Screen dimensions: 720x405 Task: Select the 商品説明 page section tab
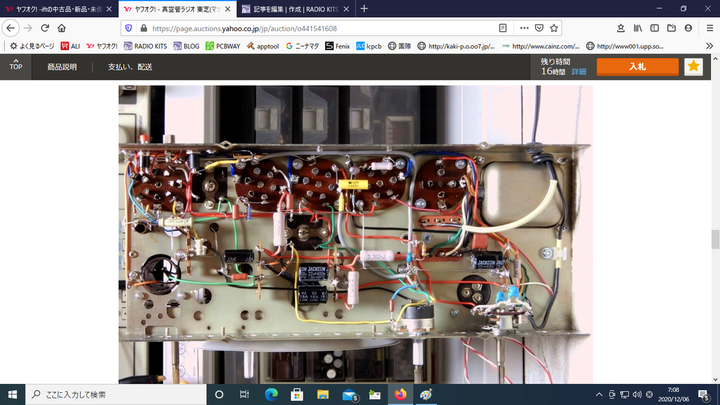pos(62,67)
